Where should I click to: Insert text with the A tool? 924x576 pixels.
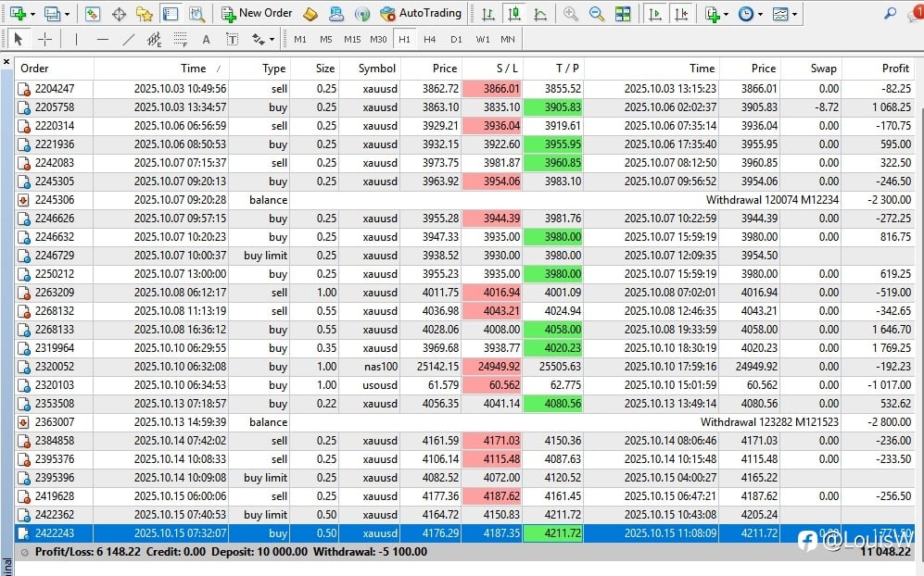click(206, 40)
